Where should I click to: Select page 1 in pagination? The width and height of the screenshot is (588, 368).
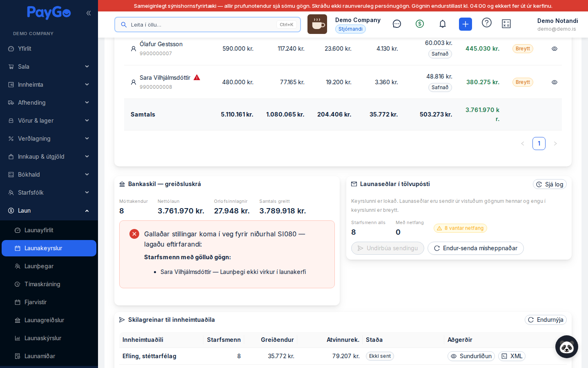click(x=539, y=144)
